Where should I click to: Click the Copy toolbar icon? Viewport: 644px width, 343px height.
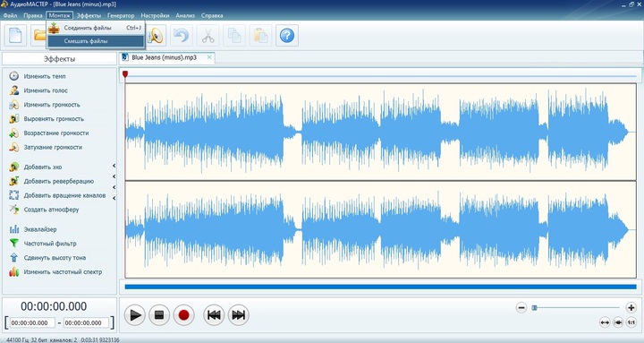(234, 36)
